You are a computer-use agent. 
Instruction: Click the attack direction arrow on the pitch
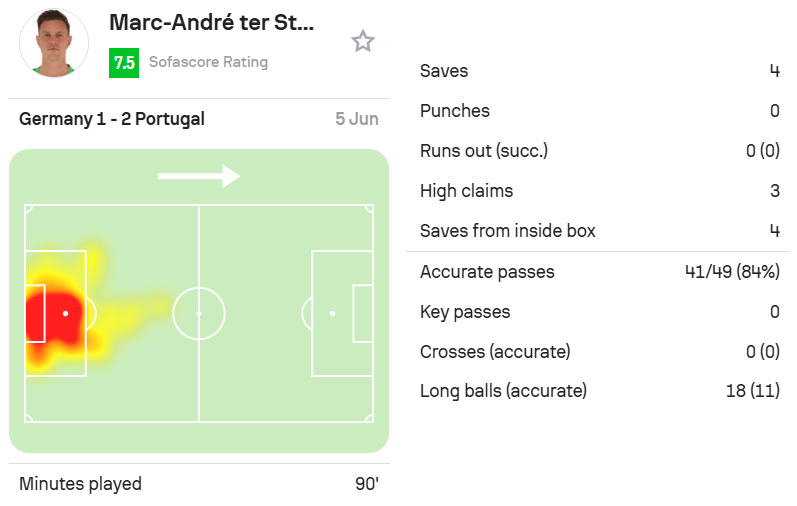pyautogui.click(x=199, y=176)
